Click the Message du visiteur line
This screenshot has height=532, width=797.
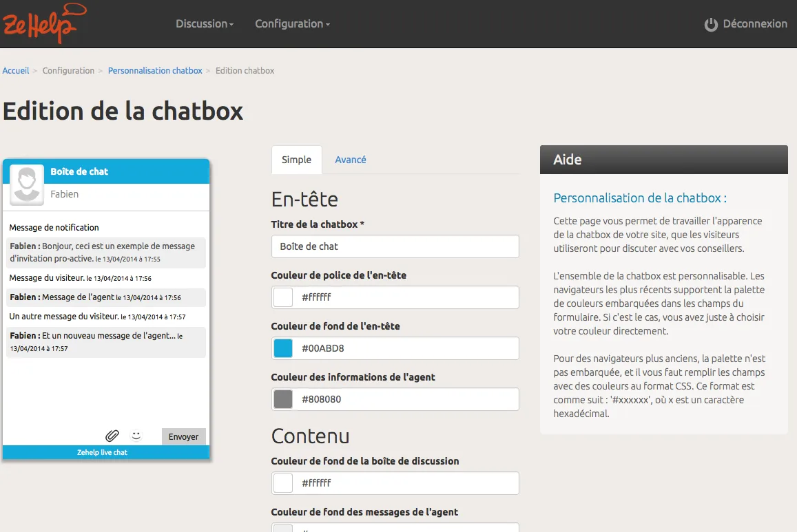81,277
